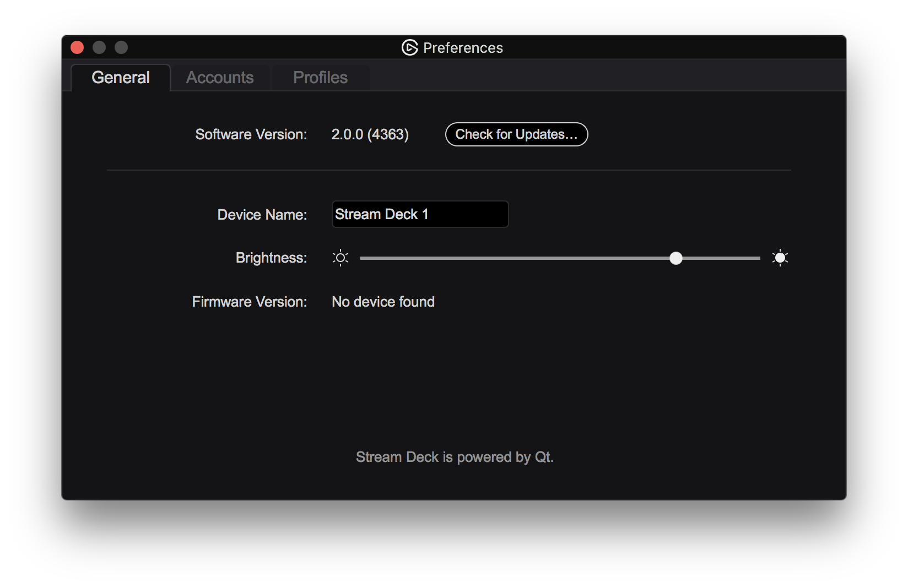Click the zoom button in title bar
Viewport: 908px width, 588px height.
[x=121, y=48]
